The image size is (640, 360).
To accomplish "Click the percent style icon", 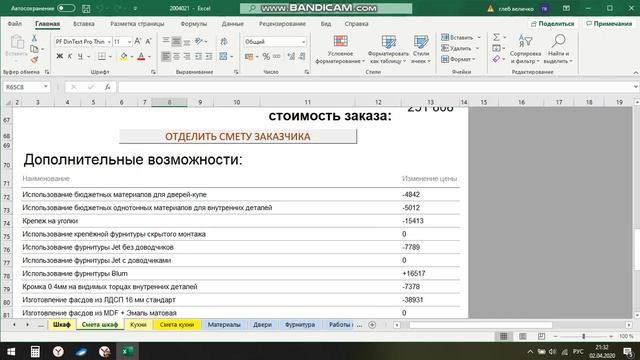I will (x=266, y=56).
